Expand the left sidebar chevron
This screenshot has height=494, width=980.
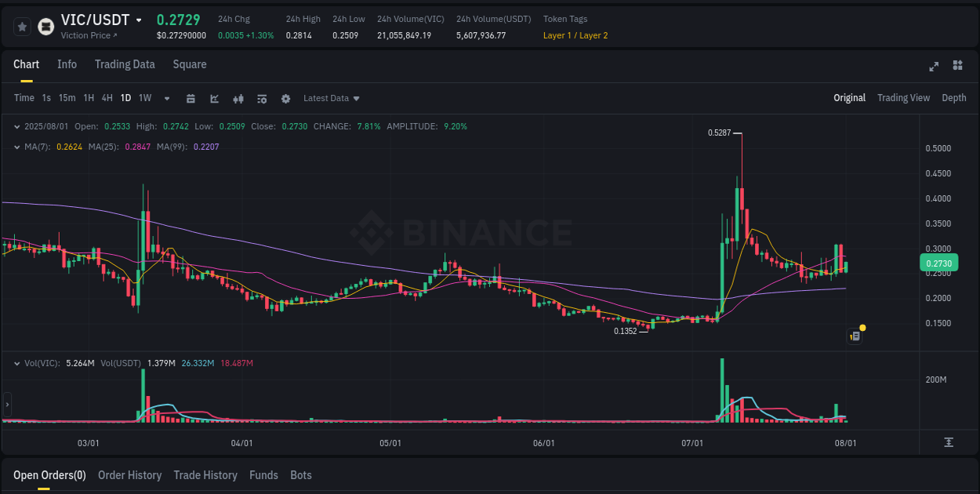[7, 406]
